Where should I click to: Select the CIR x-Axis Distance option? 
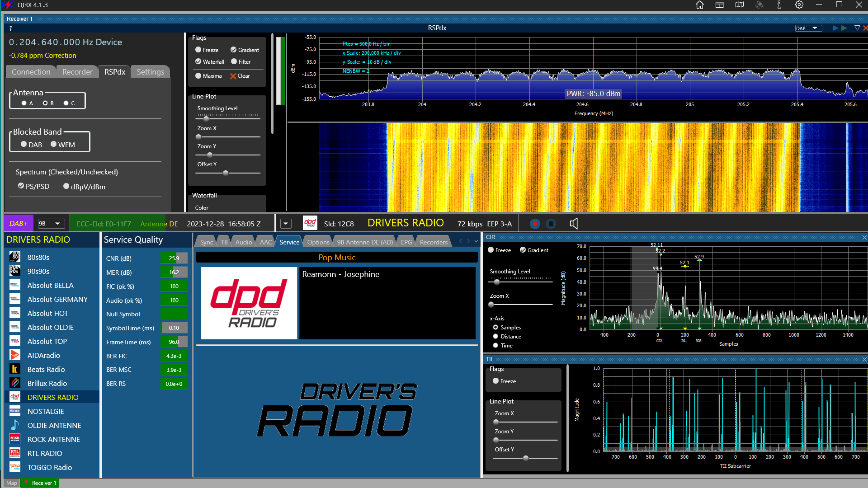click(x=495, y=337)
